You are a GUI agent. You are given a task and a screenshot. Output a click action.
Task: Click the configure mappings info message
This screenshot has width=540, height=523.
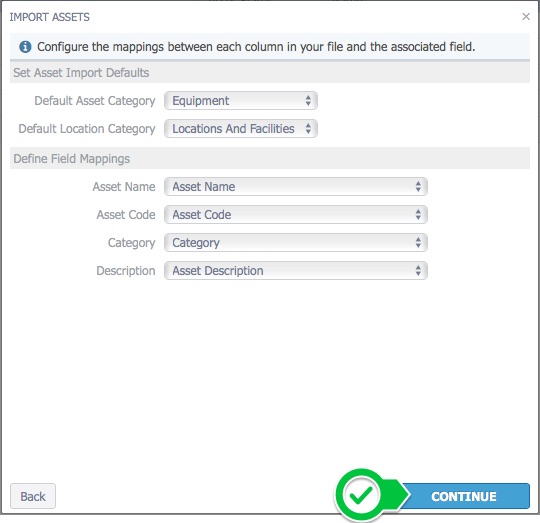(x=256, y=47)
